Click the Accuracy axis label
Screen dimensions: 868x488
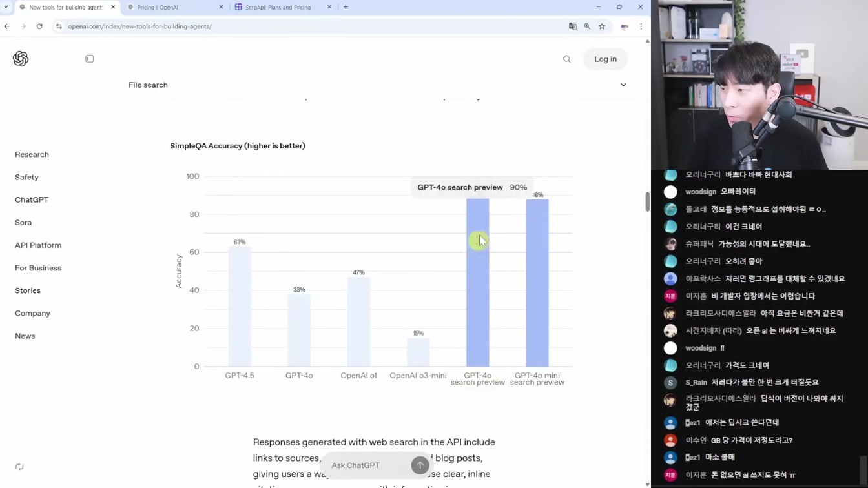(179, 271)
